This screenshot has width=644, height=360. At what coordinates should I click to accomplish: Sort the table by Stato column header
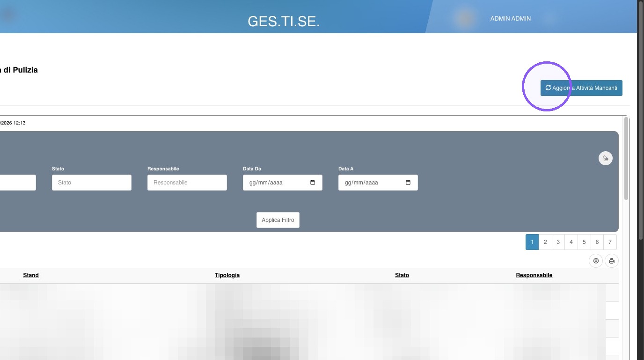click(402, 275)
